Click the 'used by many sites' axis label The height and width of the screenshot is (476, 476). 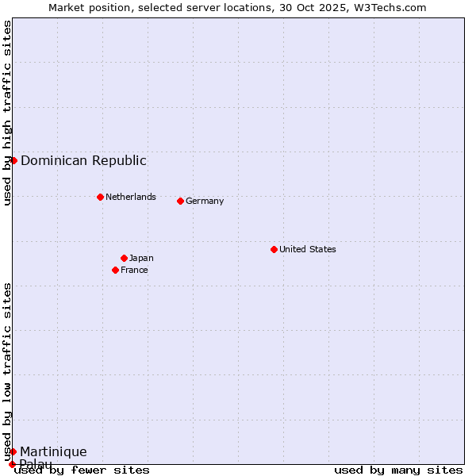click(x=398, y=470)
